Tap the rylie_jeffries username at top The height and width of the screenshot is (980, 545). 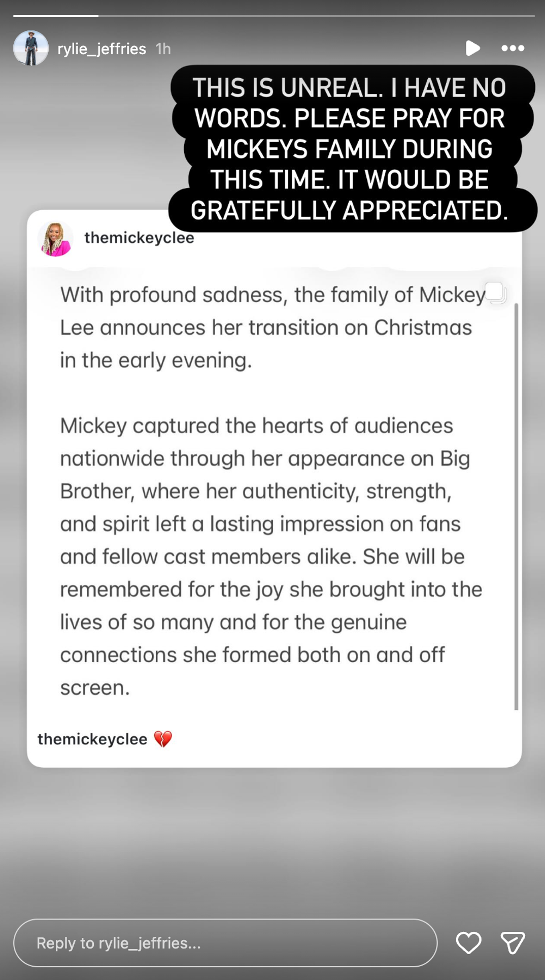point(101,49)
